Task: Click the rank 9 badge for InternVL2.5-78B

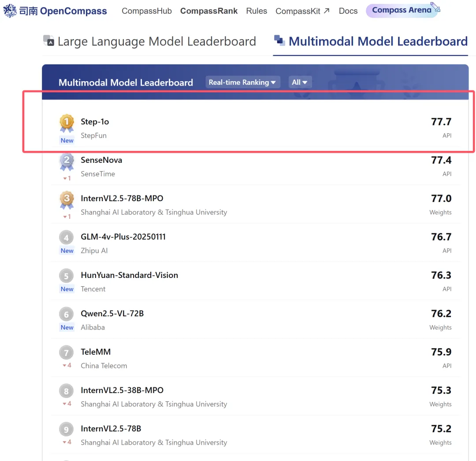Action: pyautogui.click(x=67, y=430)
